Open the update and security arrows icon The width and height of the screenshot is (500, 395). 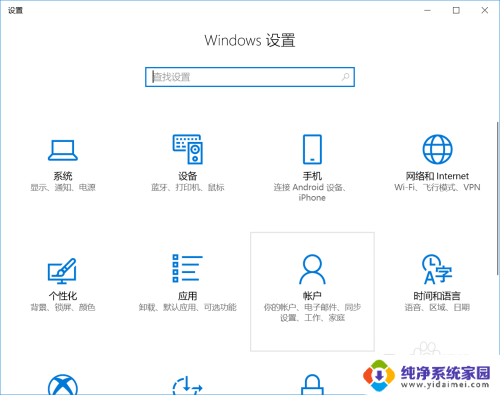pyautogui.click(x=187, y=385)
